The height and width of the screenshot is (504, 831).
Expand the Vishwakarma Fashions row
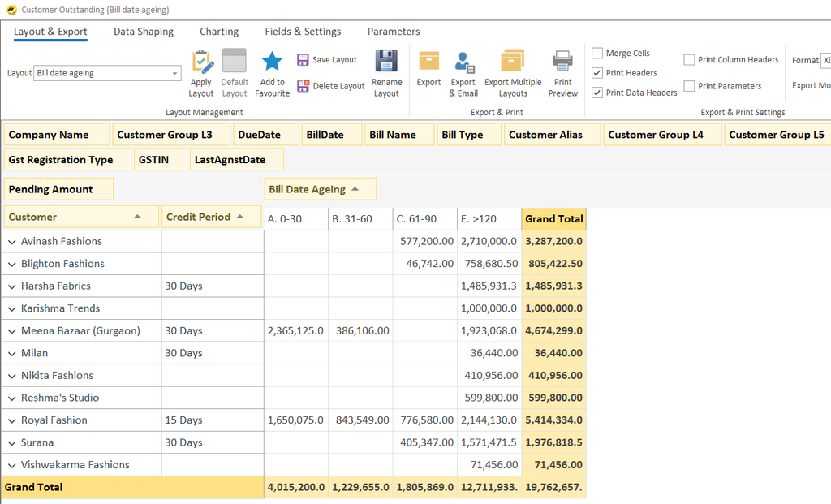[x=11, y=465]
